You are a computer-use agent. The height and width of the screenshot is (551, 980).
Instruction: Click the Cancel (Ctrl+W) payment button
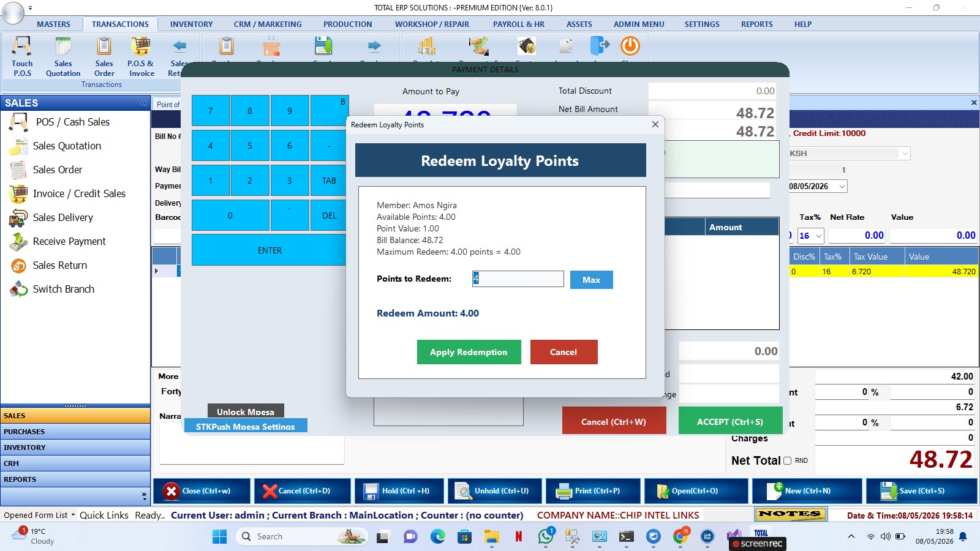(x=614, y=421)
